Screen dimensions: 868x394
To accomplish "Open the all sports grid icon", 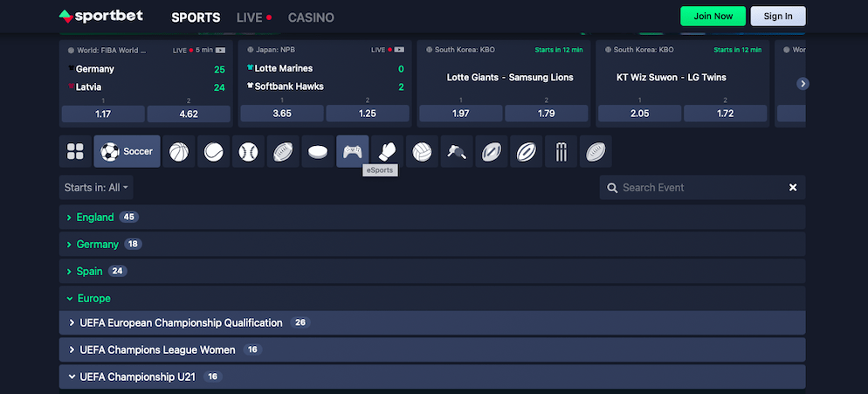I will [x=75, y=151].
